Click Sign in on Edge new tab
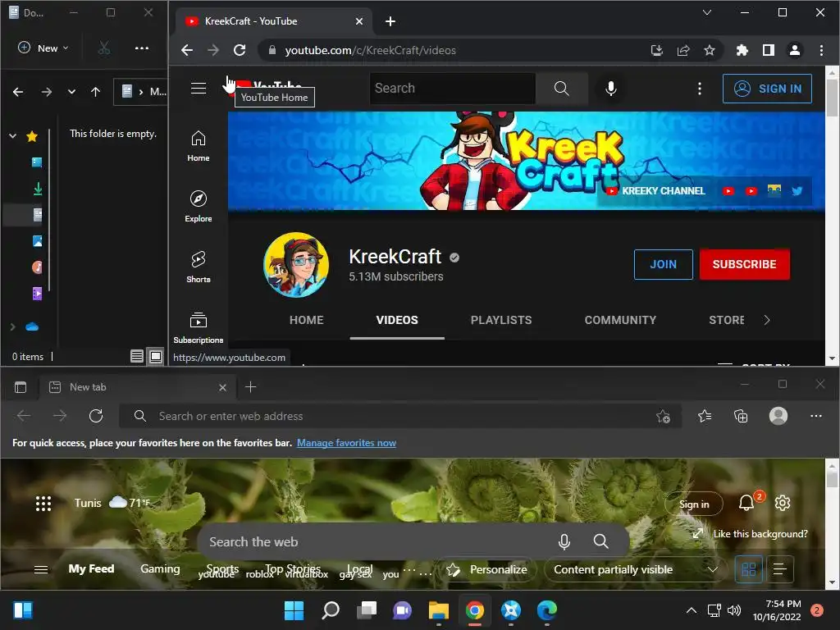The height and width of the screenshot is (630, 840). pos(694,504)
